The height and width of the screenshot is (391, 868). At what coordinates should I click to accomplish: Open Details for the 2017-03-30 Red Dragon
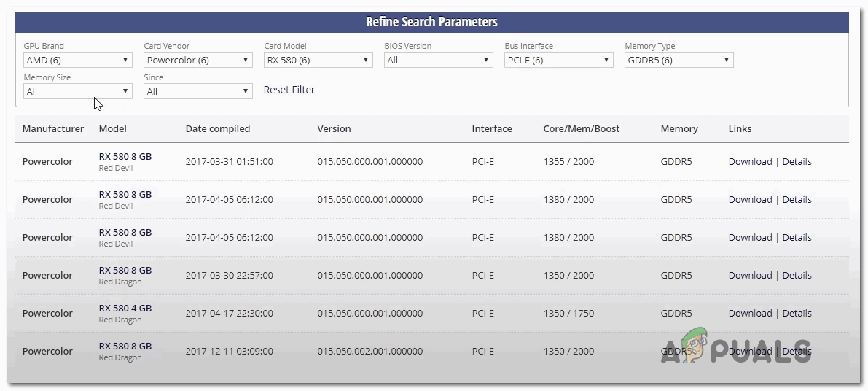coord(797,276)
